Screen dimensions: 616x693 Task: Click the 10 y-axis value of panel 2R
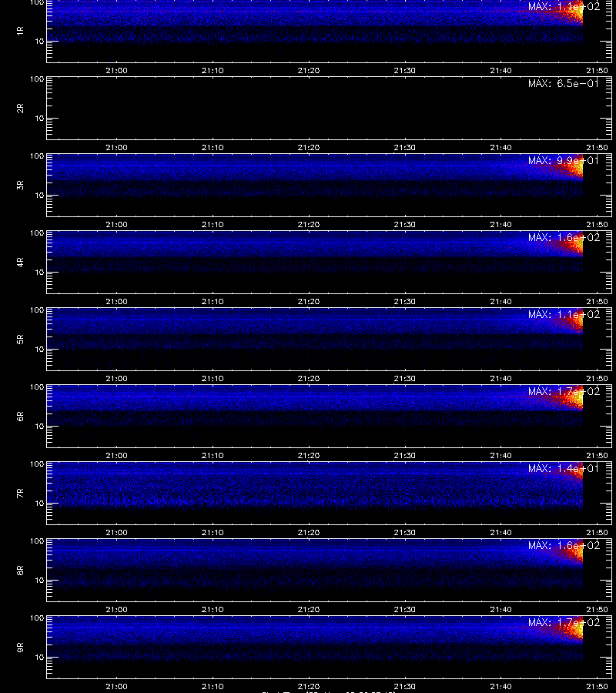coord(39,119)
